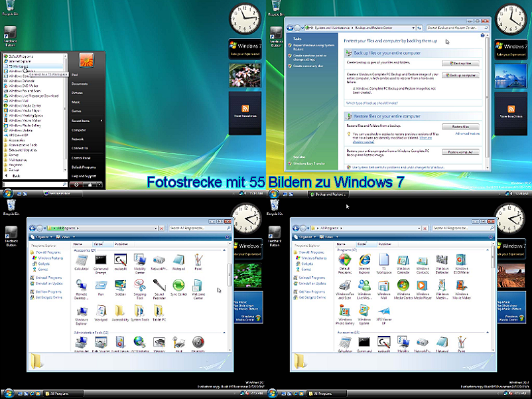Open Snipping Tool icon in Accessories list
Viewport: 532px width, 399px height.
pyautogui.click(x=140, y=286)
